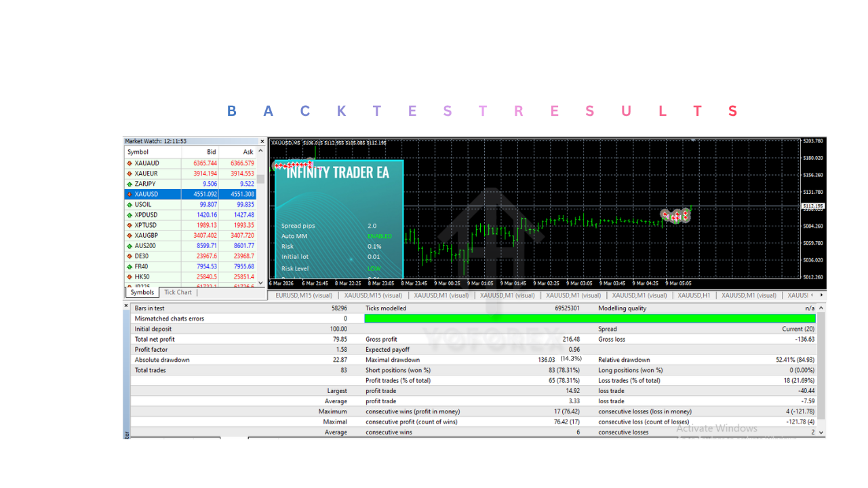The width and height of the screenshot is (868, 488).
Task: Click the Ticks modelled value 69525301
Action: click(567, 308)
